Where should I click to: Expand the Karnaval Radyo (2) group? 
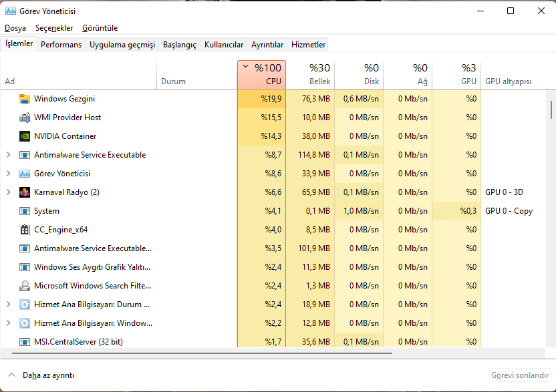coord(9,192)
